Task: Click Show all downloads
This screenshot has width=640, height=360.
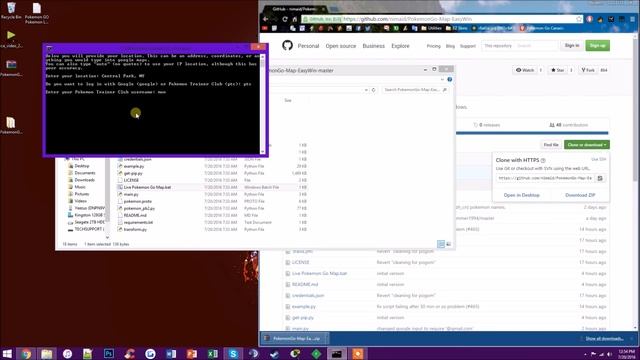Action: [604, 339]
